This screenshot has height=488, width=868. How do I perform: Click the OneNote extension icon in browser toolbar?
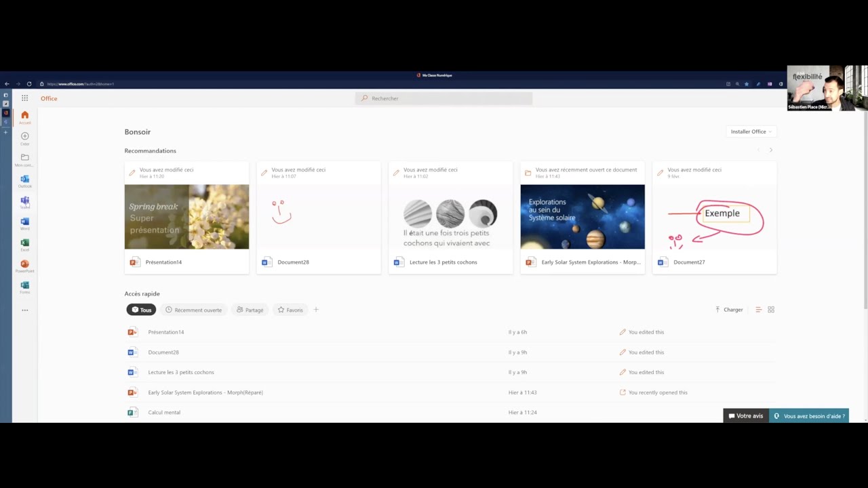pyautogui.click(x=770, y=84)
